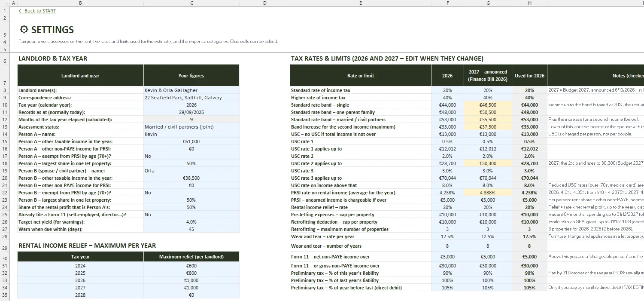Select 'RENTAL INCOME RELIEF – MAXIMUM PER YEAR' heading
Screen dimensions: 644x301
pos(87,246)
